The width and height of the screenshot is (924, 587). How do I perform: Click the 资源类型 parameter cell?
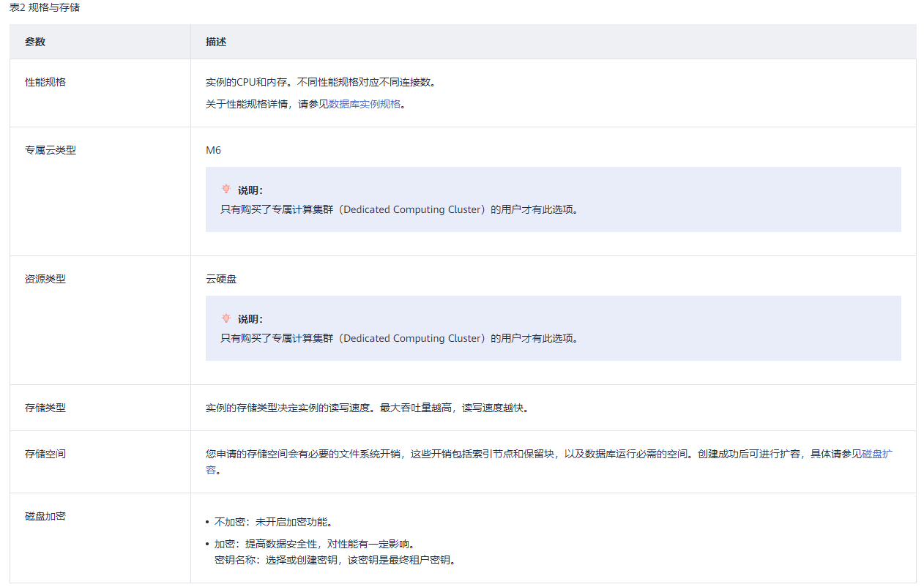100,321
